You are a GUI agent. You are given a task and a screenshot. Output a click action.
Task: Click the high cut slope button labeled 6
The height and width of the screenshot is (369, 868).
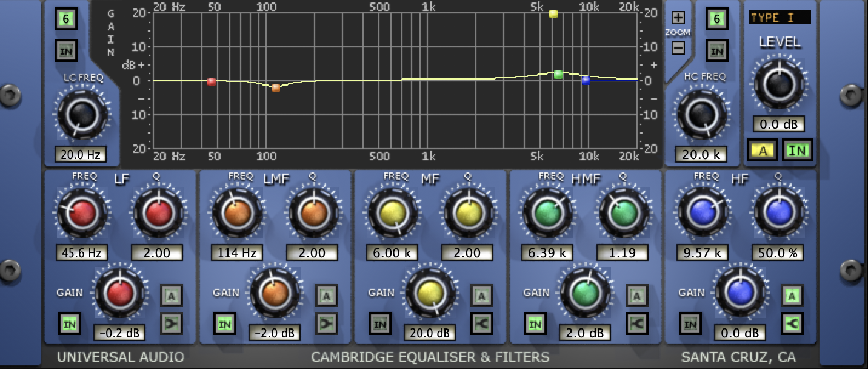coord(717,19)
